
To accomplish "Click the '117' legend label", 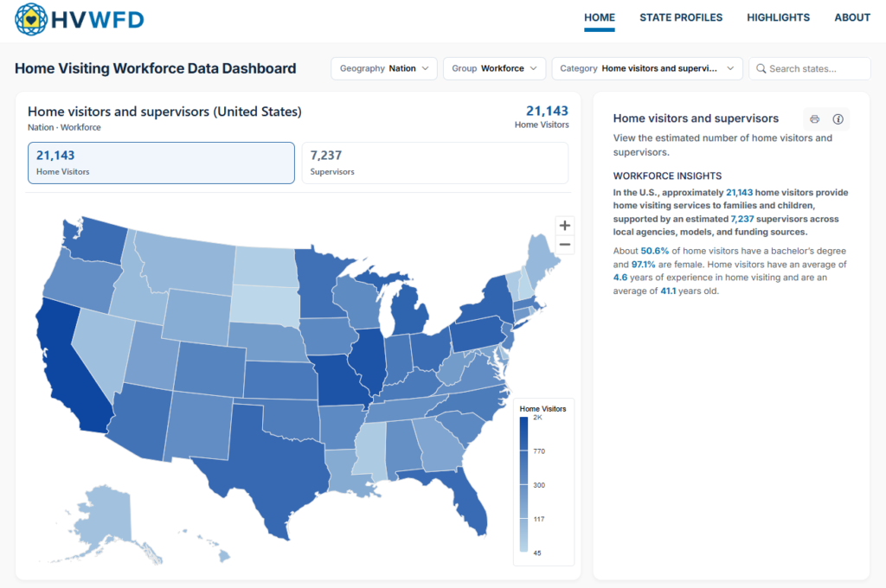I will (x=538, y=519).
